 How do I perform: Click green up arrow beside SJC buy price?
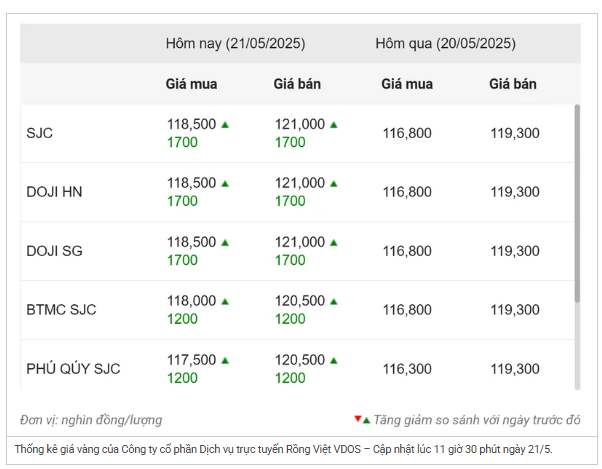[x=225, y=125]
